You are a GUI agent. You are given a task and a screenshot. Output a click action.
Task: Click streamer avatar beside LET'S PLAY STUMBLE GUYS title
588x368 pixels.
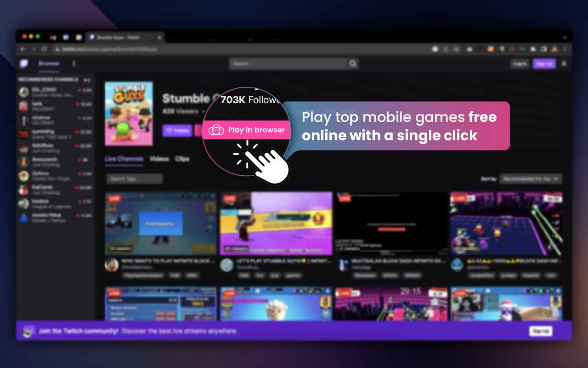pyautogui.click(x=226, y=265)
